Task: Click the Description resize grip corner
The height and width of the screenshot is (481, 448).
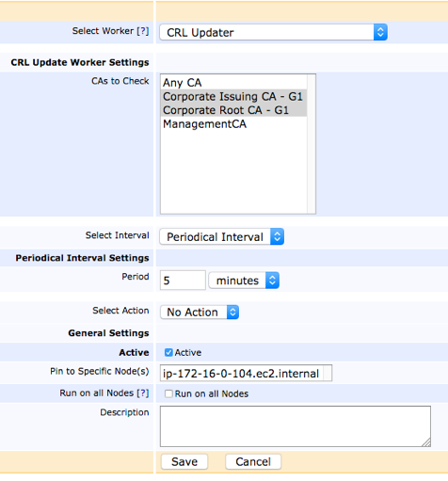Action: click(x=426, y=442)
